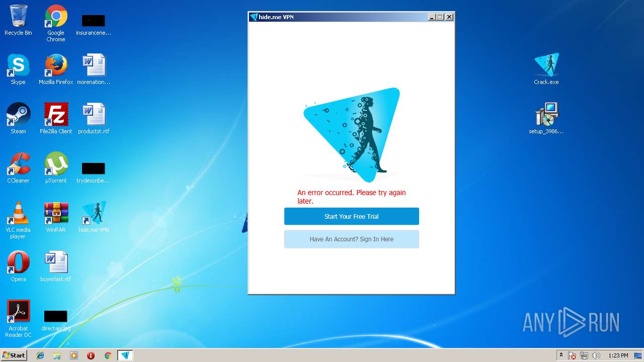Image resolution: width=644 pixels, height=362 pixels.
Task: Select VLC media player desktop shortcut
Action: tap(18, 220)
